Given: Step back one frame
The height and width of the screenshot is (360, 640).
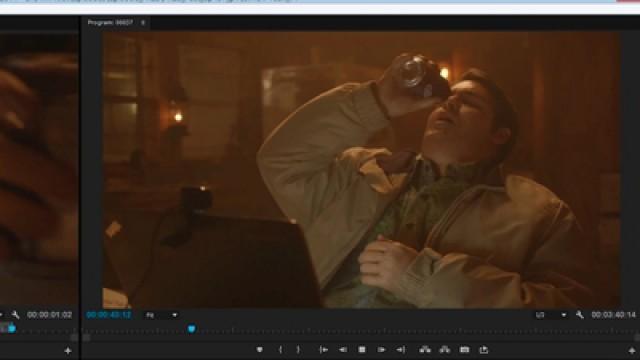Looking at the screenshot, I should click(x=343, y=350).
